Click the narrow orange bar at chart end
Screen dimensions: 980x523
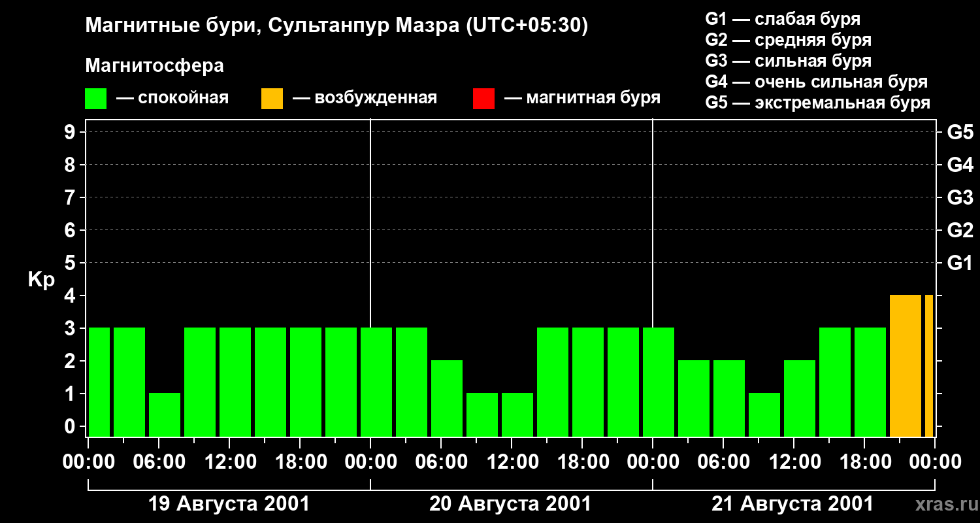click(x=929, y=366)
